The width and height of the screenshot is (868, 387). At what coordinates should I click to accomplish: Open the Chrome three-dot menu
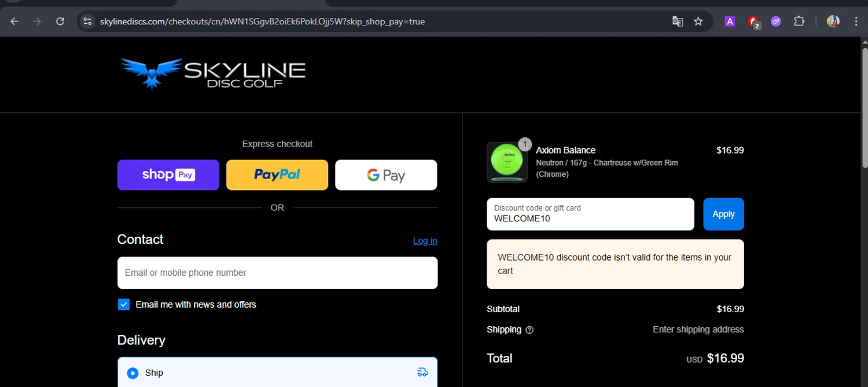tap(856, 21)
